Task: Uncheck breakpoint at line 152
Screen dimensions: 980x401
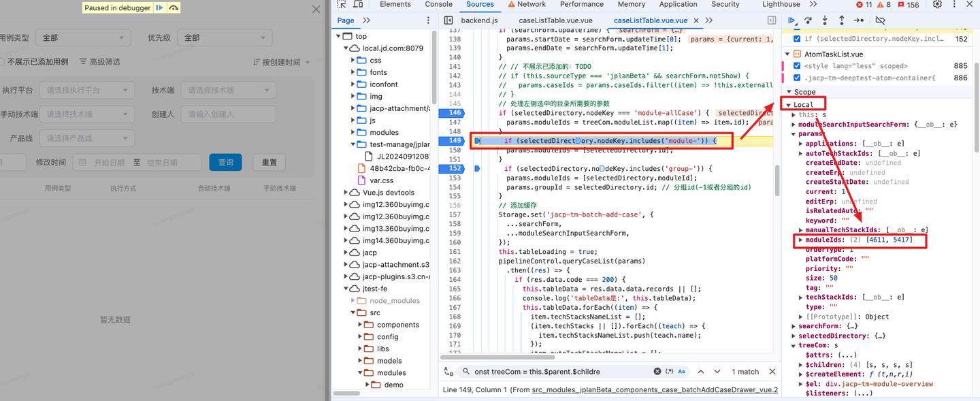Action: (x=797, y=39)
